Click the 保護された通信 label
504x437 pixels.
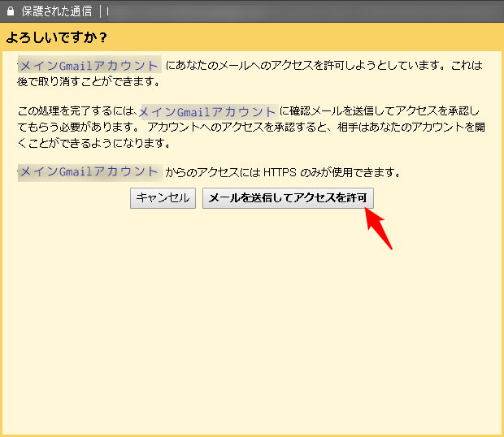click(x=57, y=11)
